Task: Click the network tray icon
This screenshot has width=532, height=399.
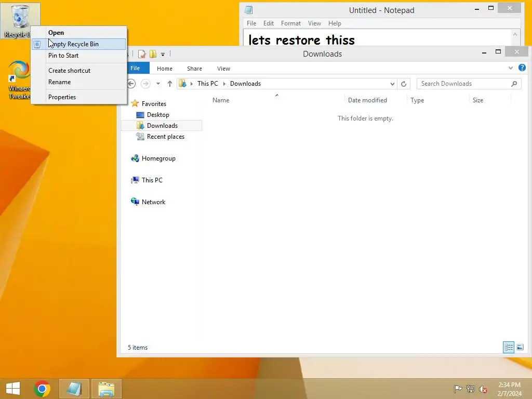Action: (x=471, y=389)
